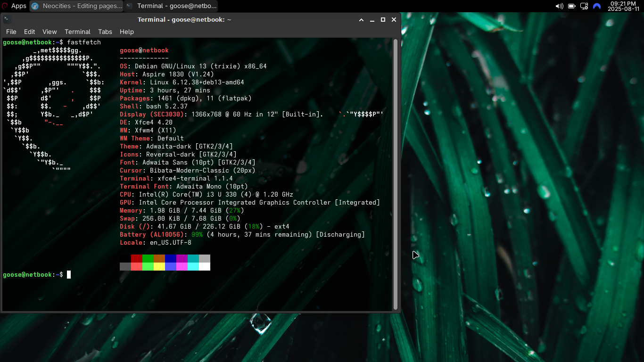Open the Terminal menu
The width and height of the screenshot is (644, 362).
pyautogui.click(x=77, y=32)
